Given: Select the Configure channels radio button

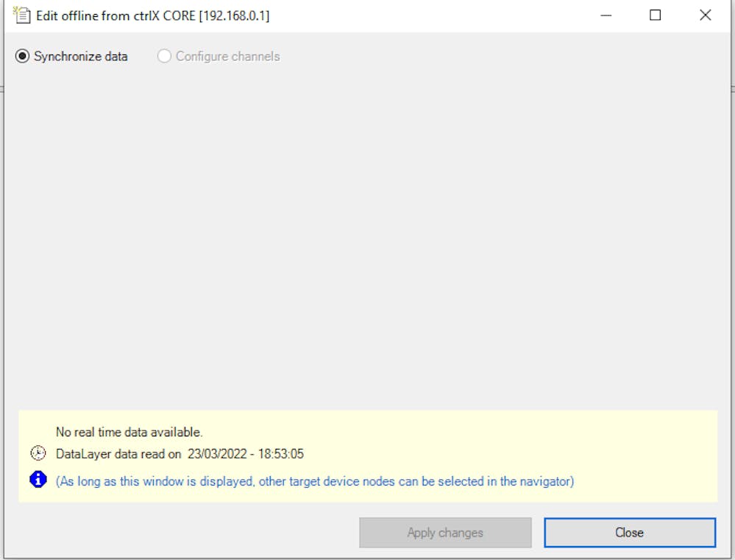Looking at the screenshot, I should pos(164,57).
